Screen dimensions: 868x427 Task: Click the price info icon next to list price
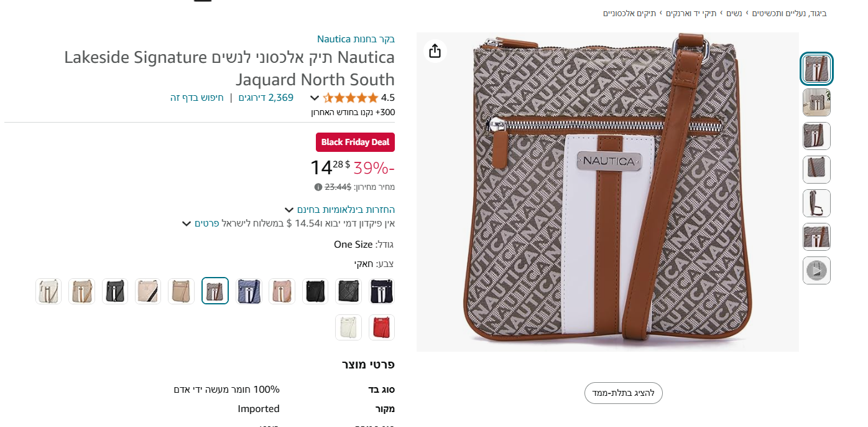point(318,187)
